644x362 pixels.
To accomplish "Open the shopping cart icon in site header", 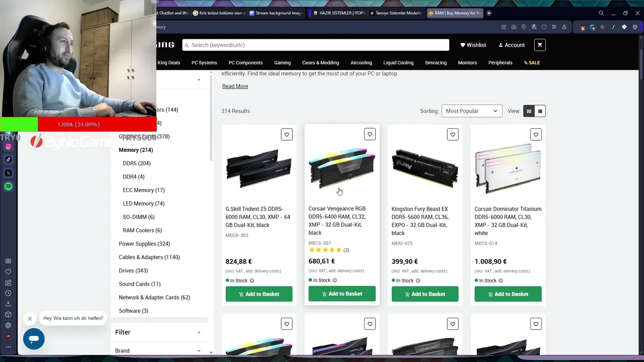I will (x=540, y=45).
